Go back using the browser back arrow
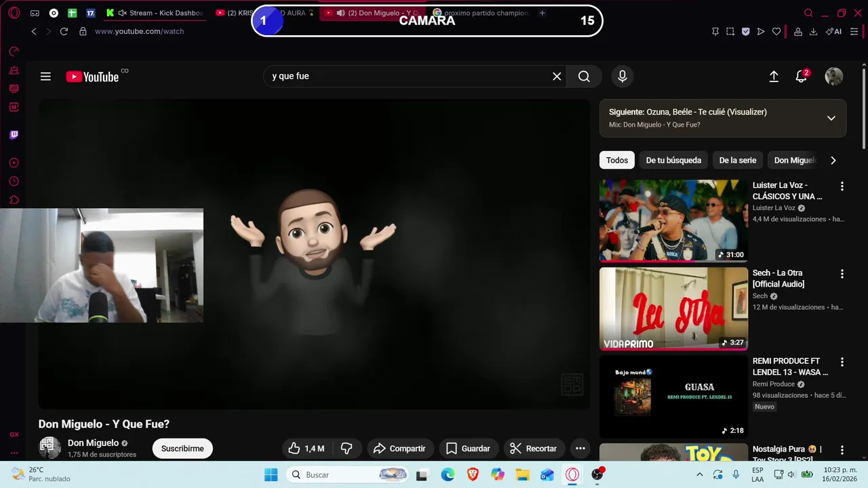The width and height of the screenshot is (868, 488). click(34, 31)
